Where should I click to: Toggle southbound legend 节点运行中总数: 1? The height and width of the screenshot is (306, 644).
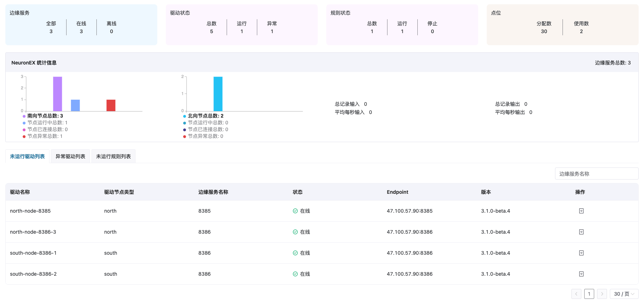[x=45, y=123]
